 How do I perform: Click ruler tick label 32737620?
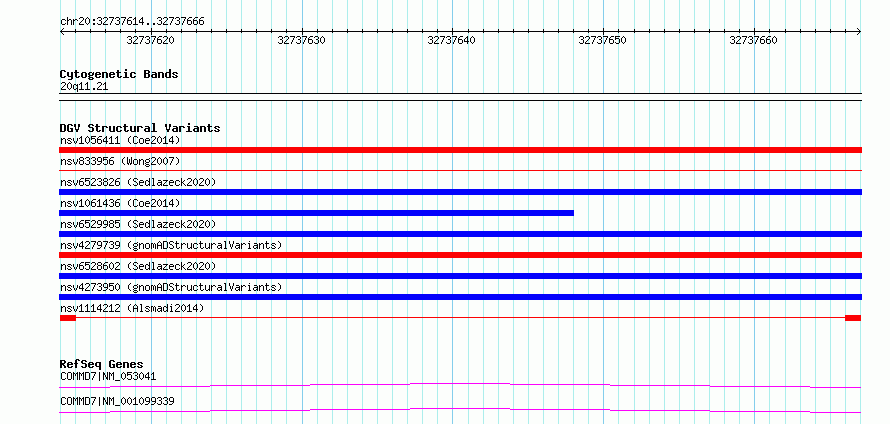pos(150,40)
